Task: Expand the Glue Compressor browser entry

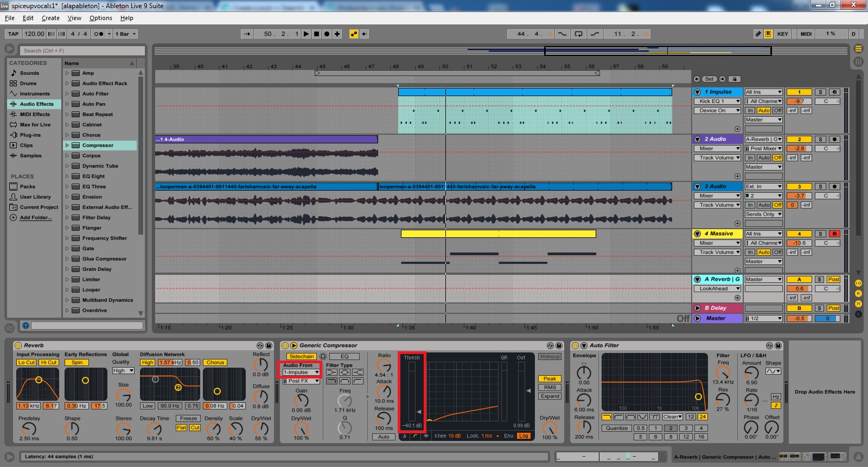Action: [x=67, y=259]
